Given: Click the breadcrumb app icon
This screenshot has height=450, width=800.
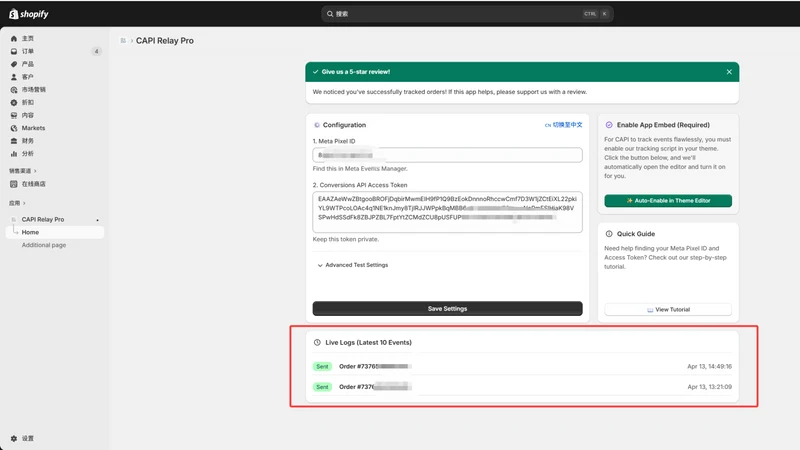Looking at the screenshot, I should pyautogui.click(x=123, y=40).
